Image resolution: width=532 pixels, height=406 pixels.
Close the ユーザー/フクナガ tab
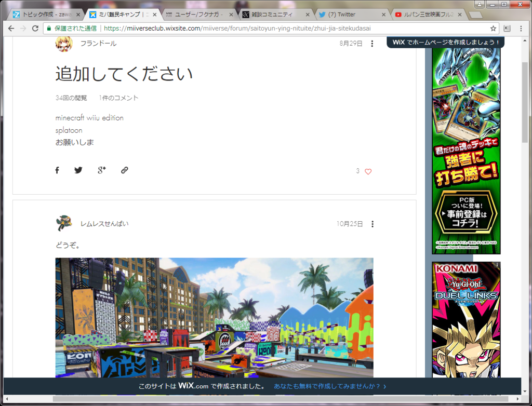click(231, 15)
